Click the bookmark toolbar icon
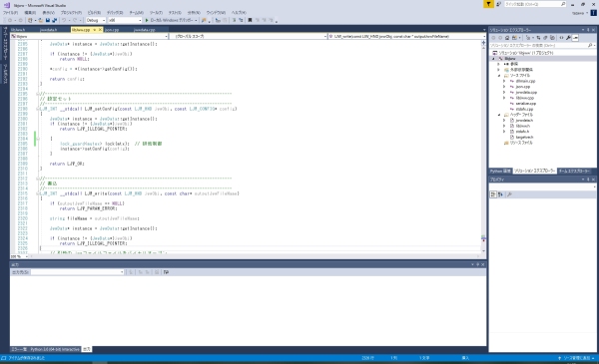Image resolution: width=599 pixels, height=364 pixels. (x=250, y=20)
